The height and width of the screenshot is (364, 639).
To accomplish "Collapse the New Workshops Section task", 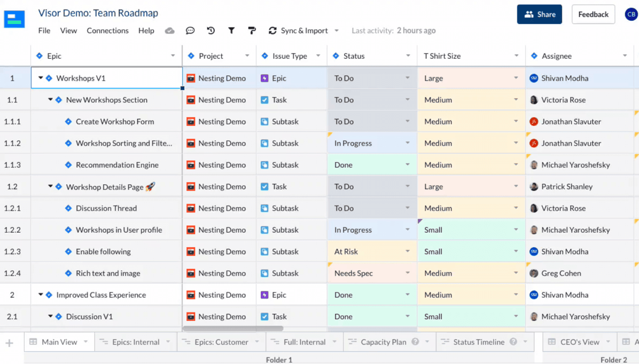I will point(50,100).
